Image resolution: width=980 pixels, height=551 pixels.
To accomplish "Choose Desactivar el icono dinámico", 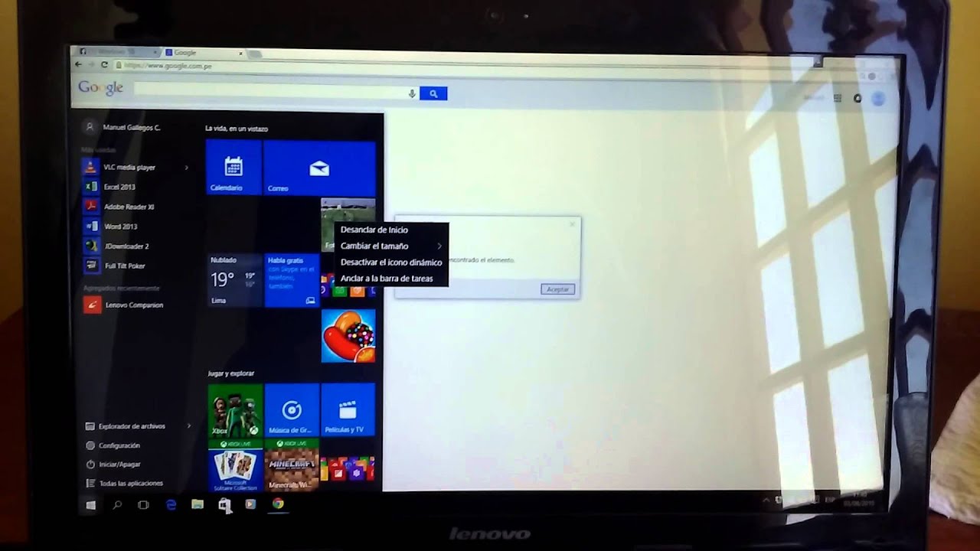I will 391,262.
